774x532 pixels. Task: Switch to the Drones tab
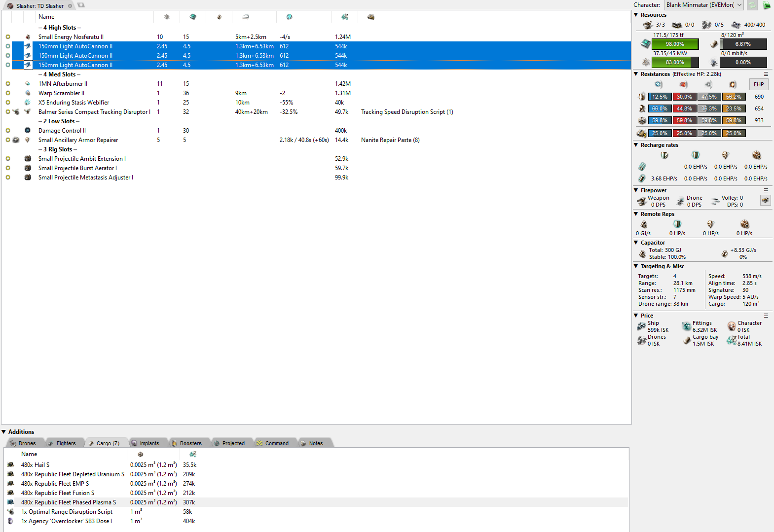[x=24, y=443]
